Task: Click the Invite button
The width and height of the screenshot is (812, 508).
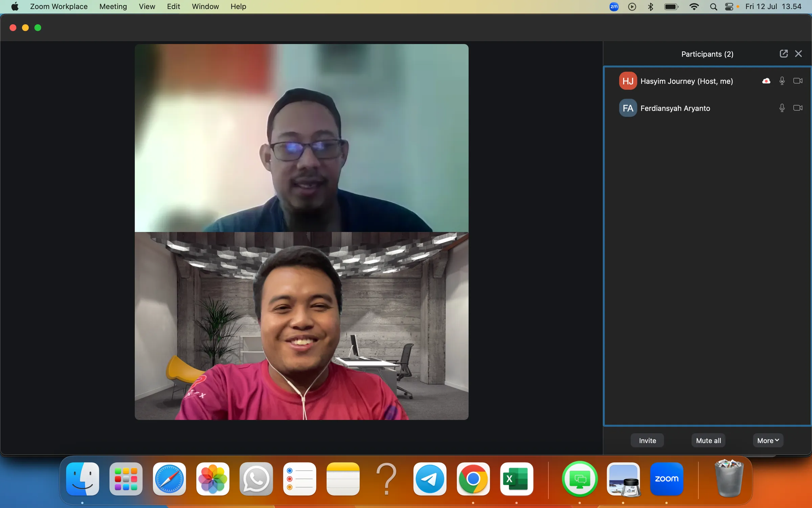Action: (647, 440)
